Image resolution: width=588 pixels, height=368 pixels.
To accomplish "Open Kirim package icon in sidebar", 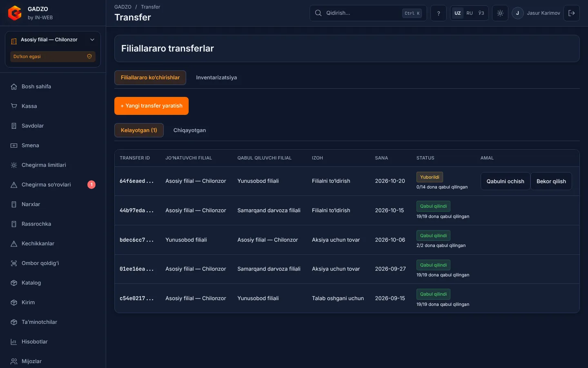I will pyautogui.click(x=14, y=303).
